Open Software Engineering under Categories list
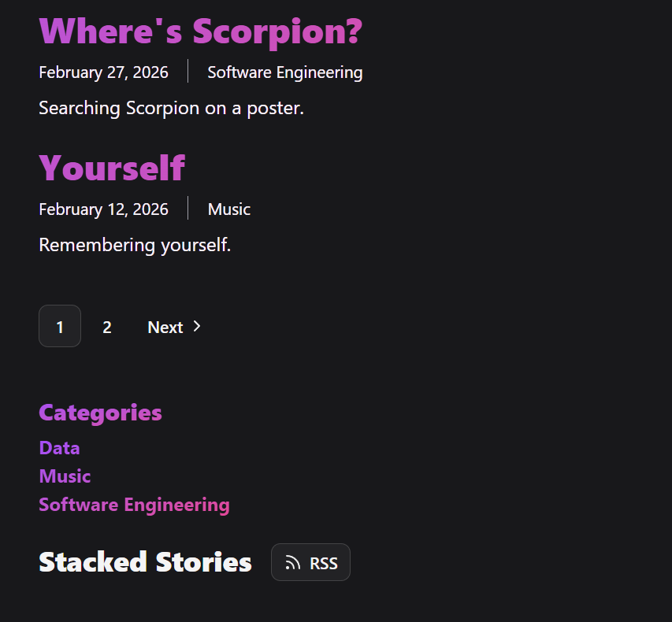 pos(134,505)
